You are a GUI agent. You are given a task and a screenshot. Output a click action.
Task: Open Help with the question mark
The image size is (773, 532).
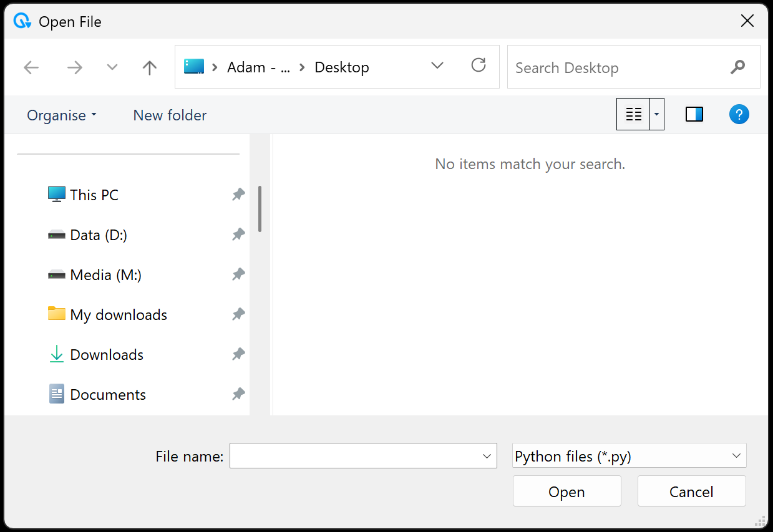point(739,114)
